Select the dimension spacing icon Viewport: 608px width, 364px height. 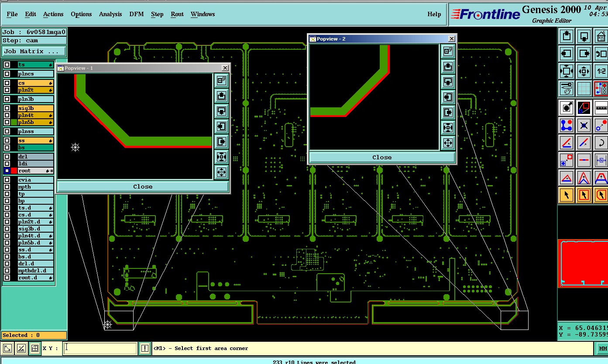pos(601,160)
